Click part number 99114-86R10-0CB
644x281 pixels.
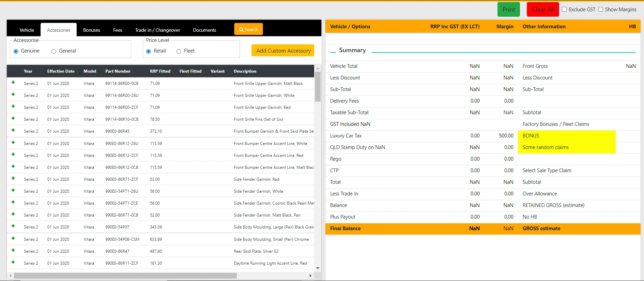(122, 119)
